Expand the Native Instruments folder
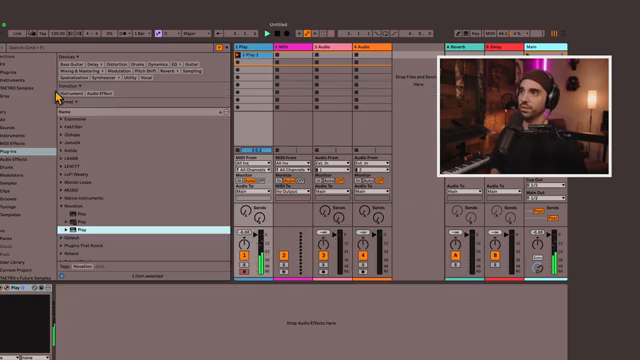 tap(61, 198)
